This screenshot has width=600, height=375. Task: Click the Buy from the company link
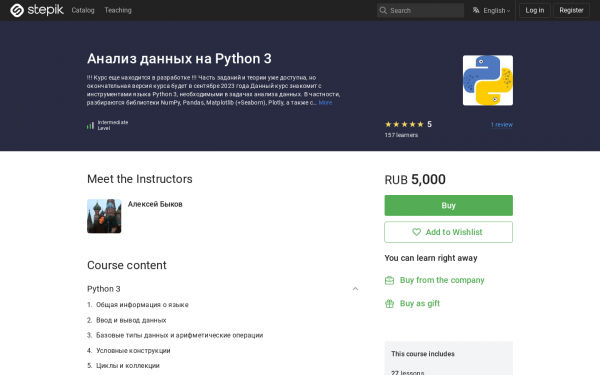(x=442, y=280)
